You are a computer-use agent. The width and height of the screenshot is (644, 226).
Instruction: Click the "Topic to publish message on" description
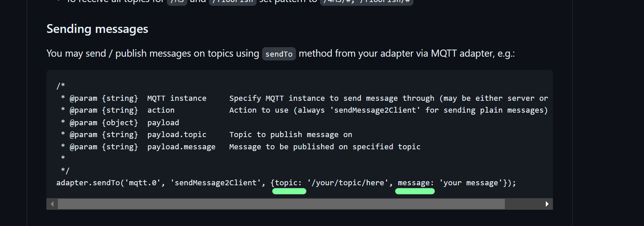point(291,135)
